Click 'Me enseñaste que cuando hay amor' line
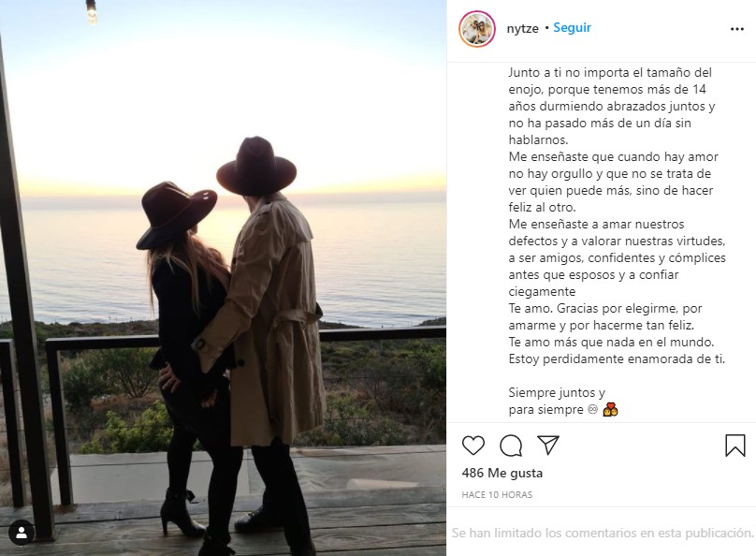Image resolution: width=756 pixels, height=556 pixels. click(613, 156)
